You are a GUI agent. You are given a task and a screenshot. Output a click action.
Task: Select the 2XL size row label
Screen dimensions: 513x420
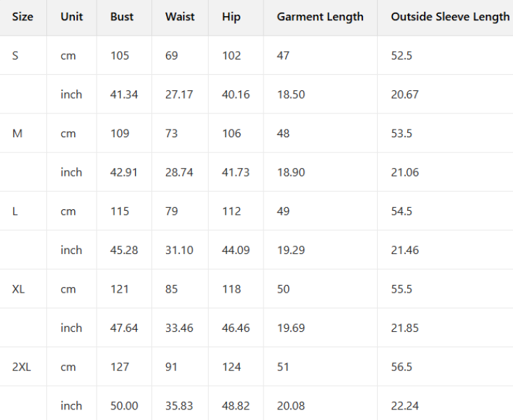(x=22, y=366)
